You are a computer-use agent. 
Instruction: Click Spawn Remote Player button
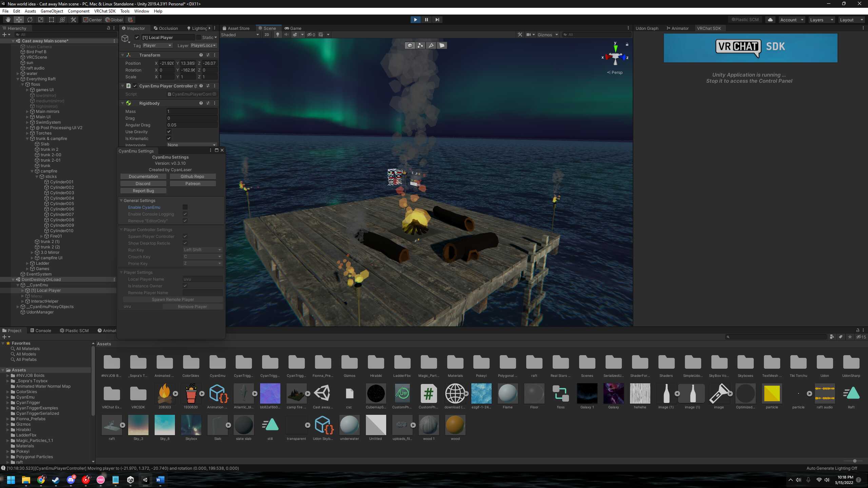[x=173, y=299]
